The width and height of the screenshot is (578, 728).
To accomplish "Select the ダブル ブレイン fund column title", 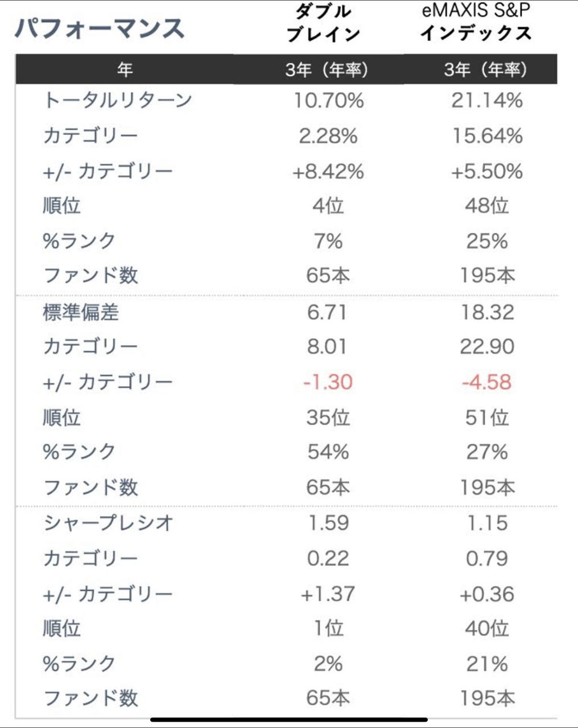I will click(x=323, y=23).
